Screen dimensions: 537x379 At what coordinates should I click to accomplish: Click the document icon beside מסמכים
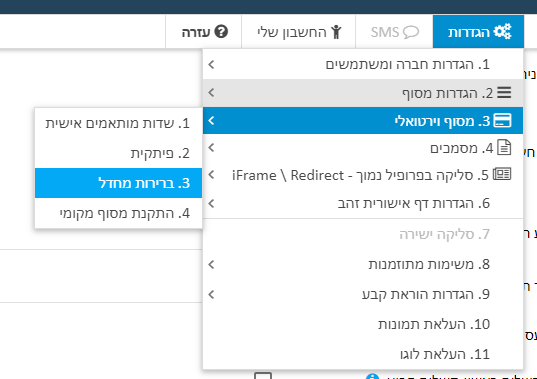[x=504, y=147]
